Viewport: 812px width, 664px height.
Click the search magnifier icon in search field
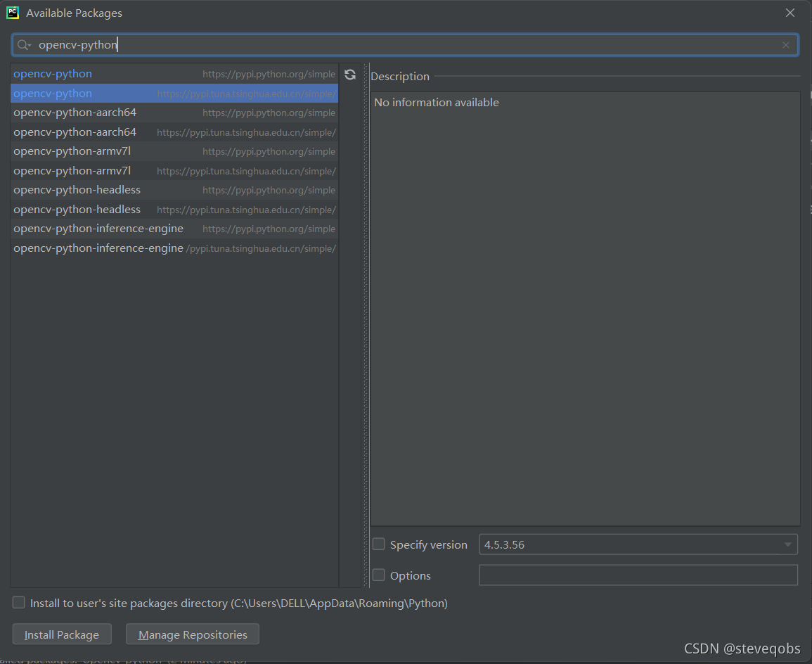(x=23, y=45)
